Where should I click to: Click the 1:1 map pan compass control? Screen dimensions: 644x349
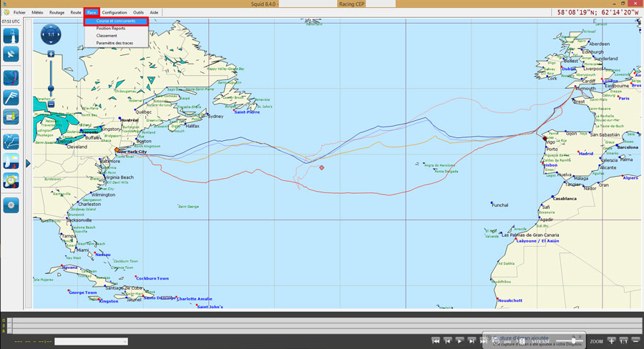(x=51, y=34)
